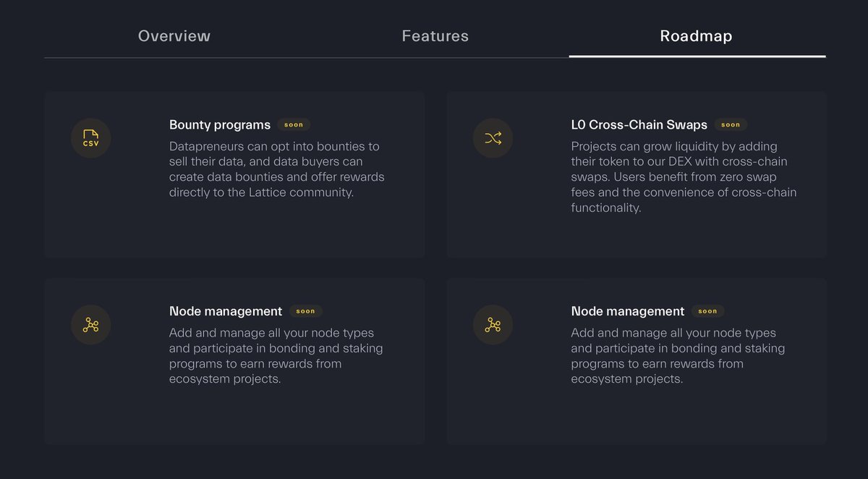868x479 pixels.
Task: Click the 'Projects can grow liquidity' description
Action: click(684, 177)
